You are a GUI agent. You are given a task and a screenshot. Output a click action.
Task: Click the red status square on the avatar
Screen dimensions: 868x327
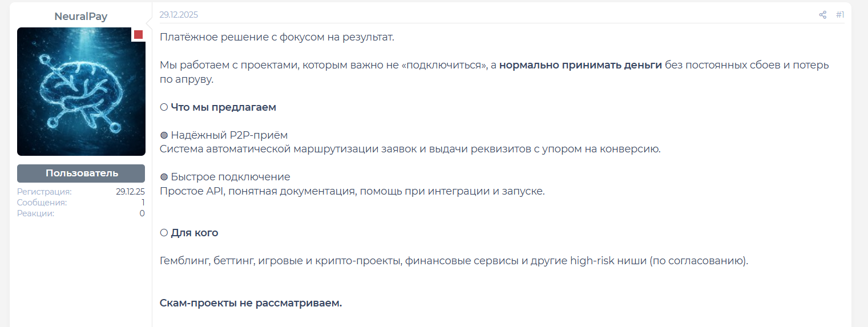point(138,35)
